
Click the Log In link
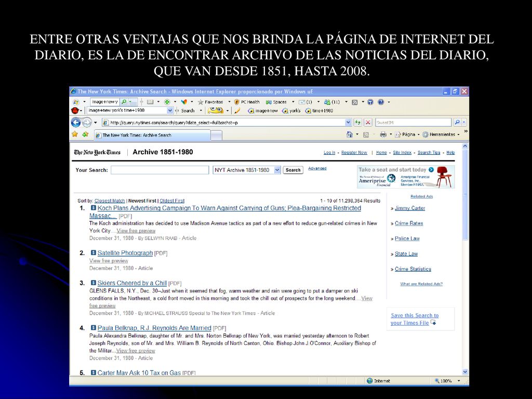point(329,153)
